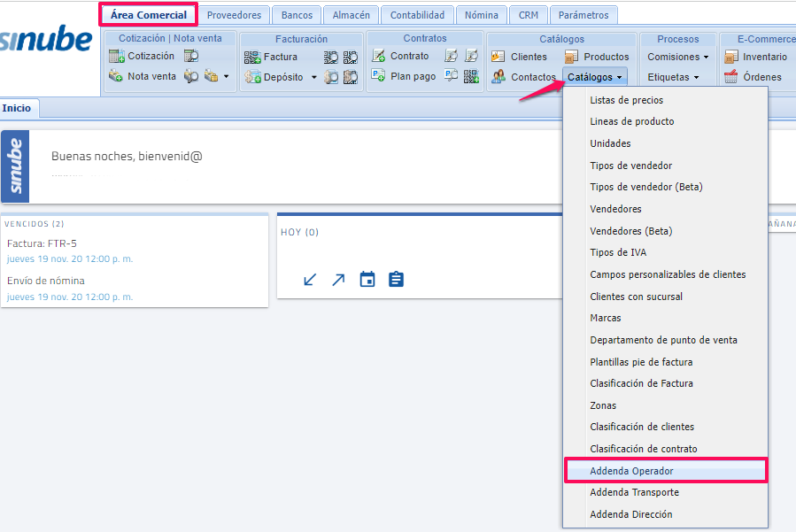Click the calendar icon in Hoy panel
Screen dimensions: 796x532
click(x=367, y=280)
